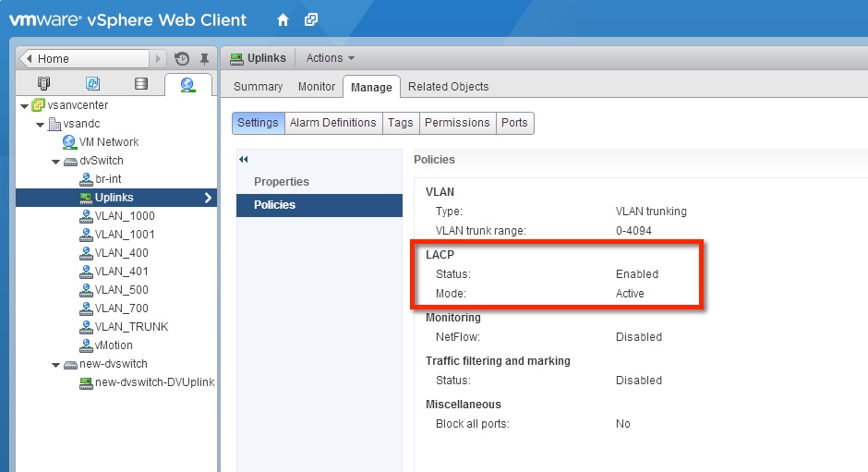Open the Summary tab

click(x=258, y=87)
